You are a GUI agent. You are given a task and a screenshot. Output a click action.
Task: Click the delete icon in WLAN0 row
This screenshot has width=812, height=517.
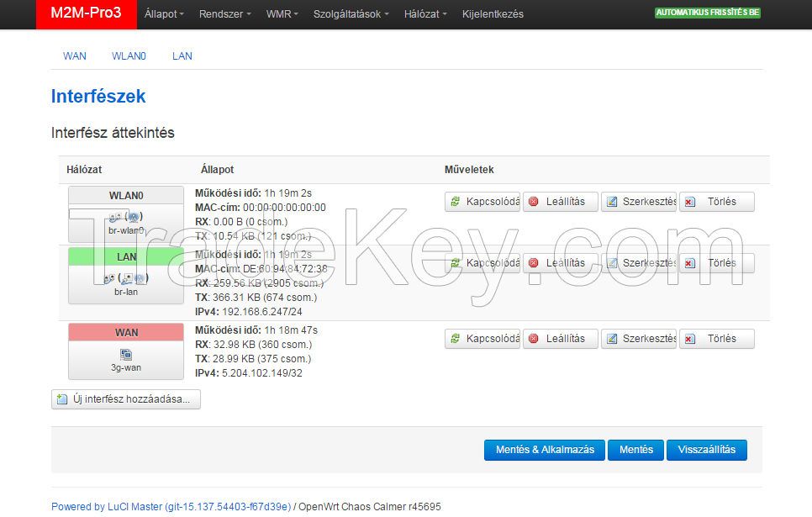pos(689,202)
